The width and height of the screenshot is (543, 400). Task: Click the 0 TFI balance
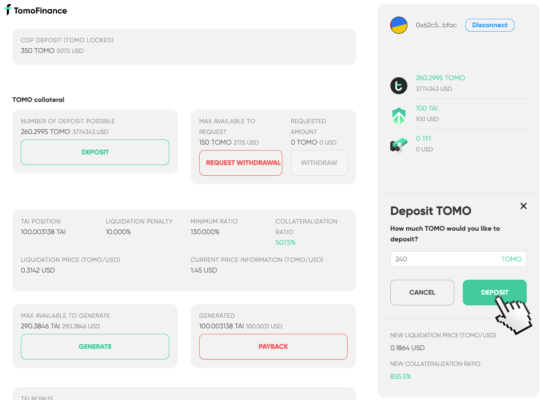click(x=423, y=139)
